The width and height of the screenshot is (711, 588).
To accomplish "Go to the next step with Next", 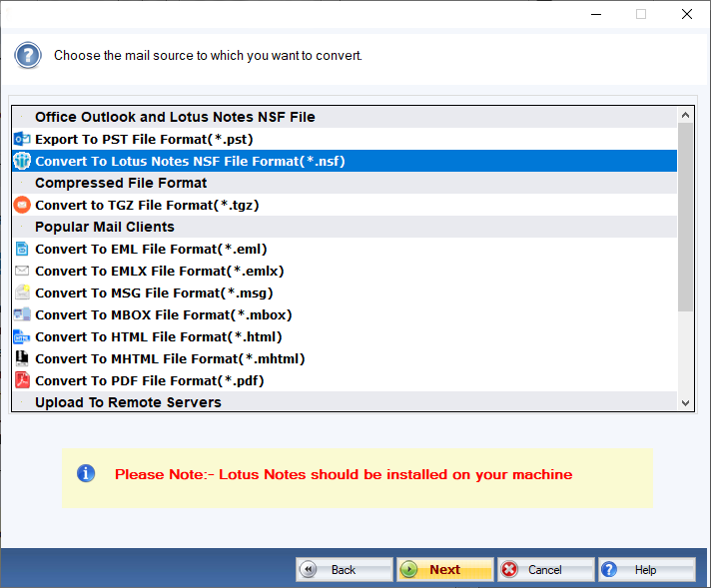I will [x=445, y=569].
